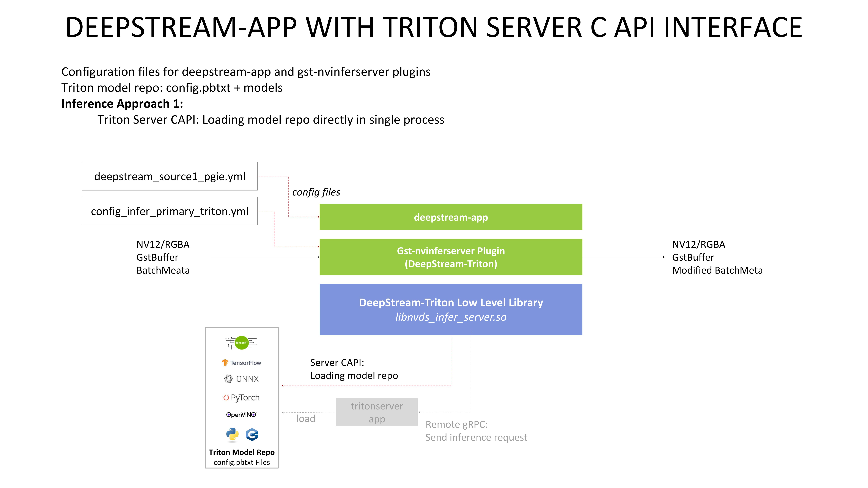The width and height of the screenshot is (868, 488).
Task: Select the config_infer_primary_triton.yml box
Action: (170, 211)
